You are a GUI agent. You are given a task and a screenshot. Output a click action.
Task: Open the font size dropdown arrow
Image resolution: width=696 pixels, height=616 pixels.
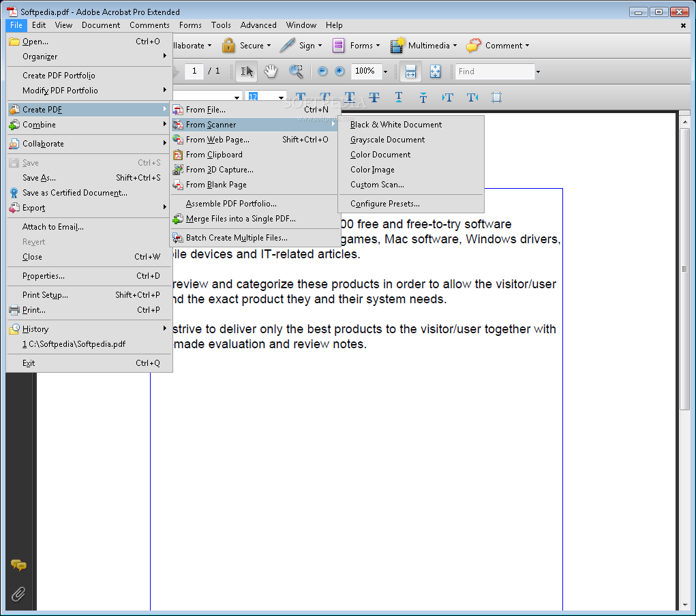point(281,97)
